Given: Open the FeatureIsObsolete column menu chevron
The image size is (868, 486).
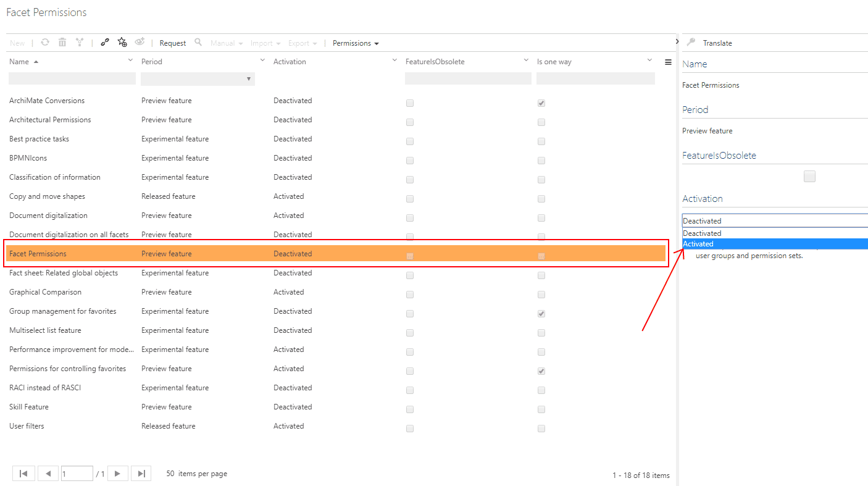Looking at the screenshot, I should [526, 61].
